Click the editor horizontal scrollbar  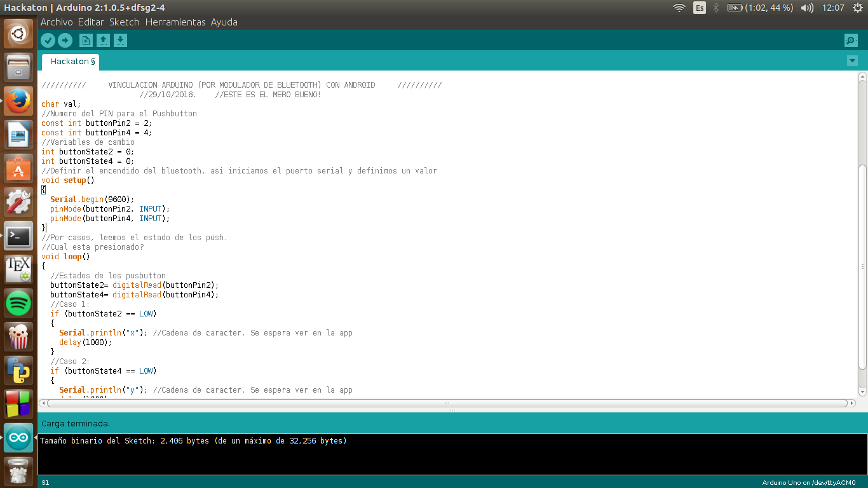click(447, 403)
